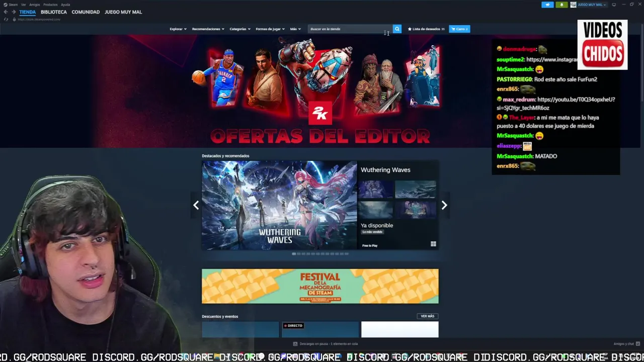Open the green notifications bell
The image size is (644, 362).
(562, 5)
